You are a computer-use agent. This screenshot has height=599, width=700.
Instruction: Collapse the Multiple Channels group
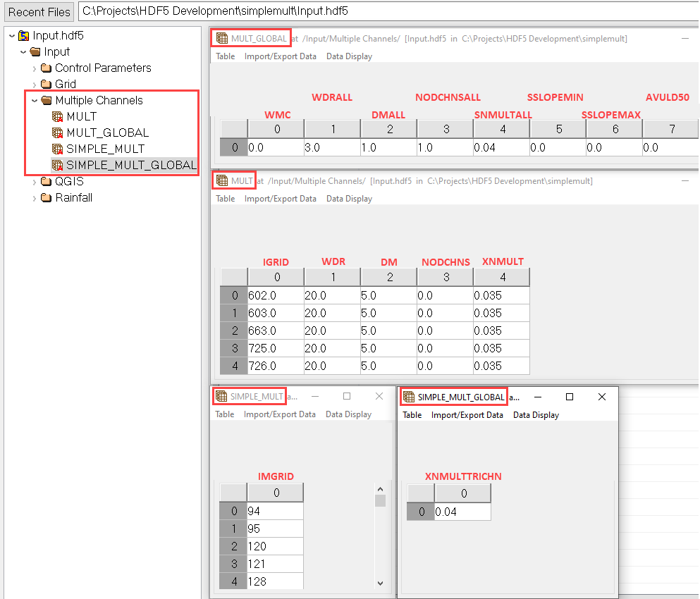(x=35, y=100)
